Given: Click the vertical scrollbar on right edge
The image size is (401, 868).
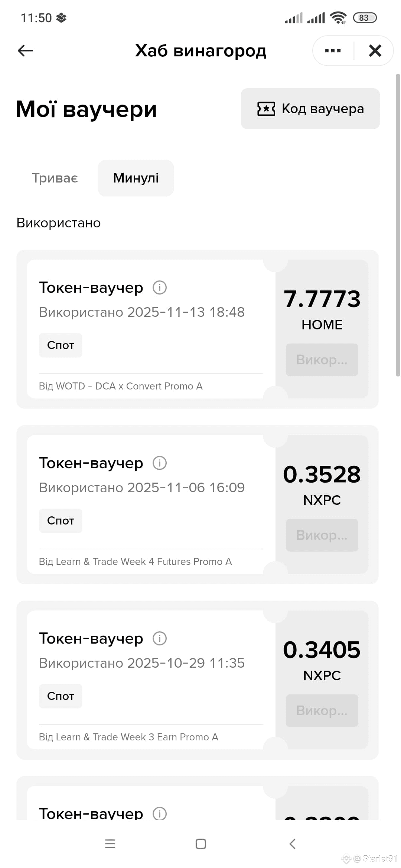Looking at the screenshot, I should tap(398, 225).
